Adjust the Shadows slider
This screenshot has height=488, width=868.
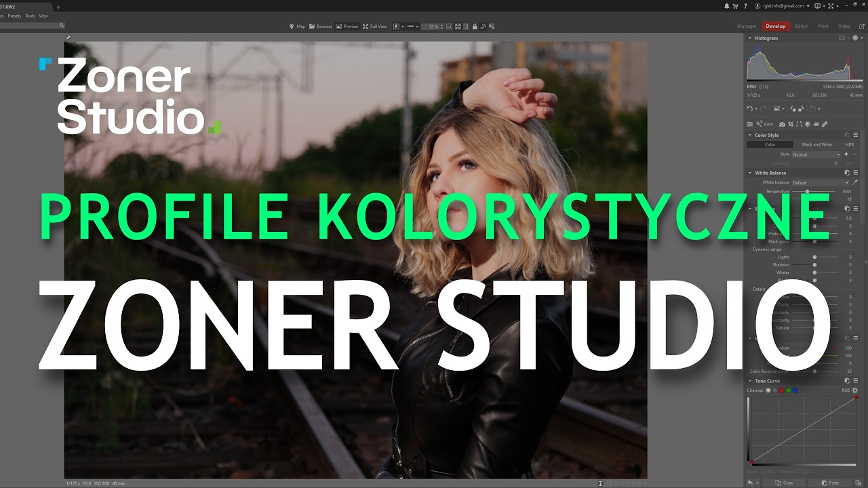[815, 265]
